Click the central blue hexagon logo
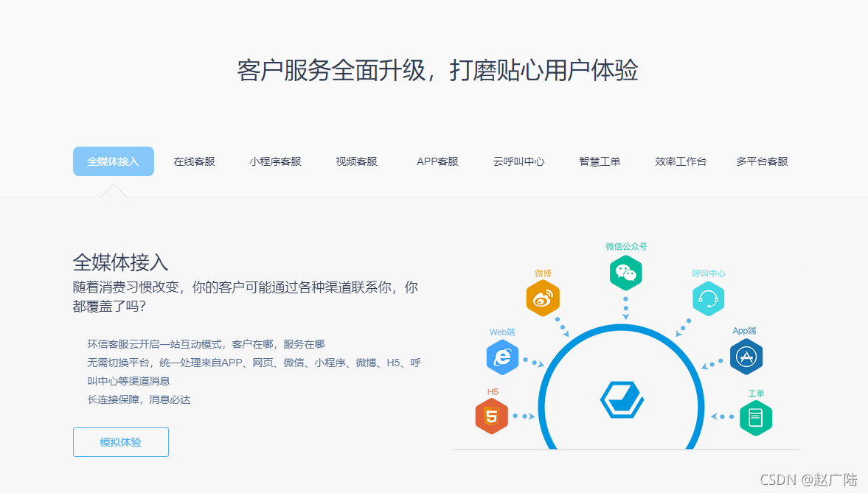The width and height of the screenshot is (868, 493). click(622, 400)
